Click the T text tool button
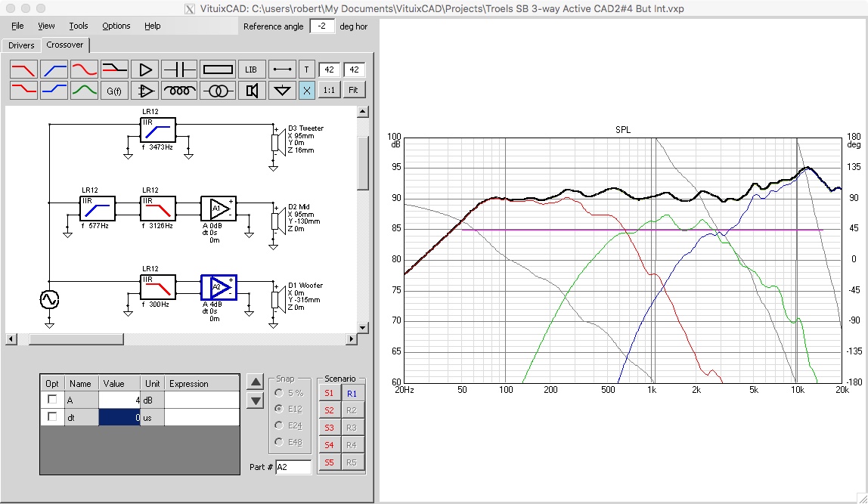868x504 pixels. tap(307, 70)
